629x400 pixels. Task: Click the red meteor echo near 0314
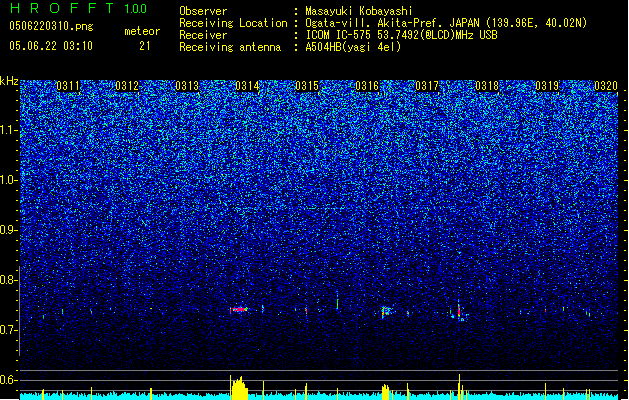[239, 309]
